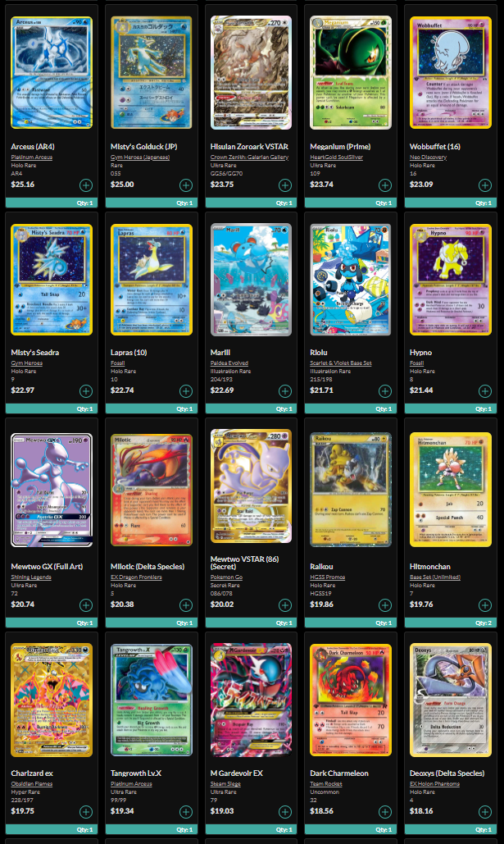This screenshot has width=504, height=844.
Task: Add Charizard ex using plus icon
Action: coord(86,812)
